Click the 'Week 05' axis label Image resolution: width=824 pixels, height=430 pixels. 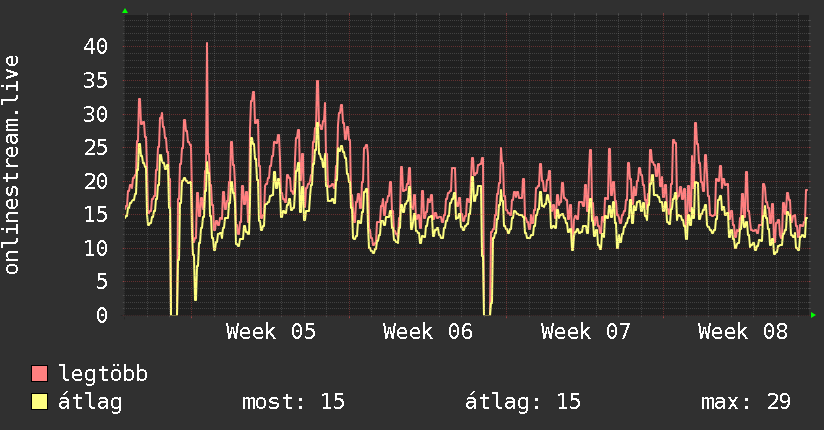pyautogui.click(x=271, y=332)
